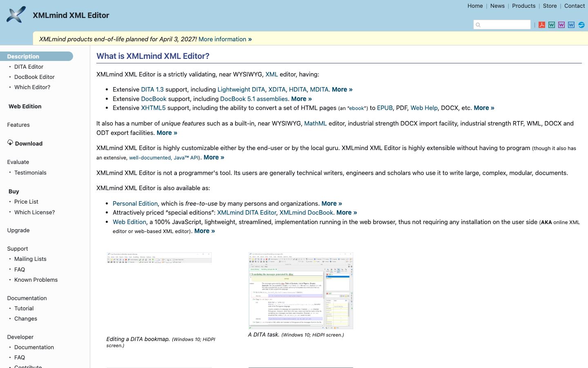This screenshot has width=588, height=368.
Task: Focus the site search input field
Action: [x=502, y=25]
